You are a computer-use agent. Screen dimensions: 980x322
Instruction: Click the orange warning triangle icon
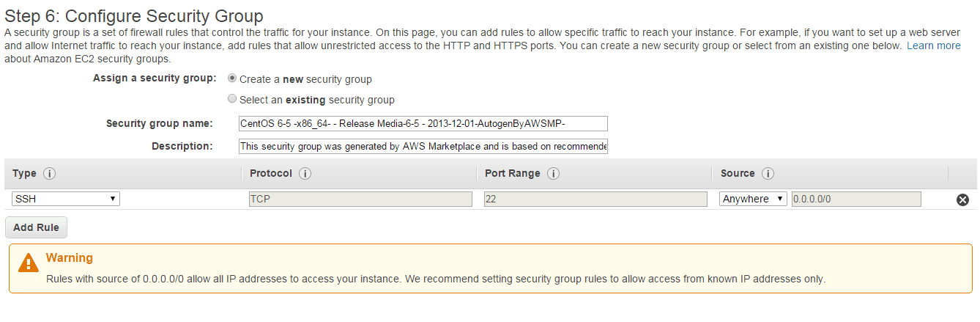(29, 262)
